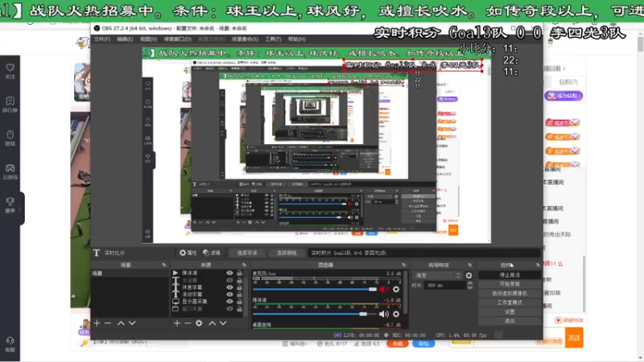Click 选择字体 button in source toolbar
644x362 pixels.
pos(247,253)
